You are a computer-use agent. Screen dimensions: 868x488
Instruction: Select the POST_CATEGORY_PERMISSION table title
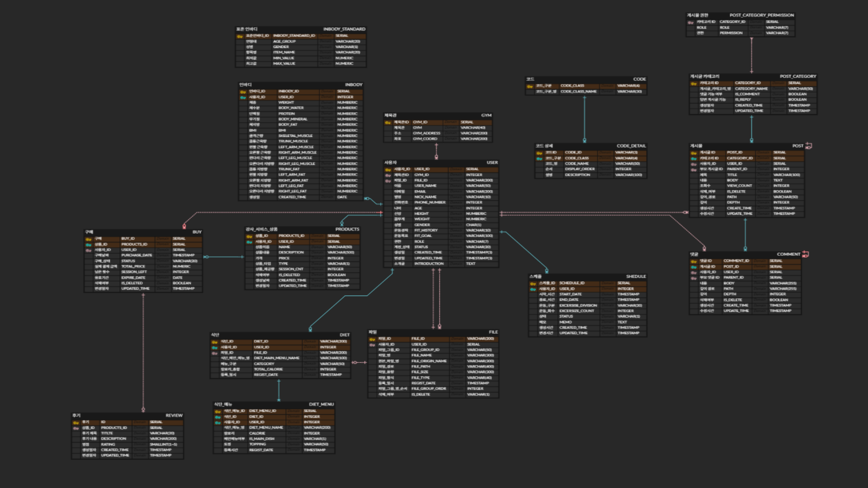click(761, 15)
